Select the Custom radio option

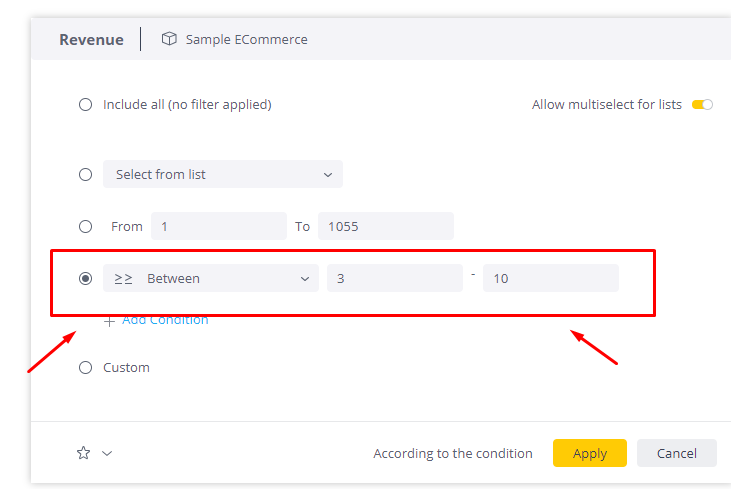[x=86, y=367]
